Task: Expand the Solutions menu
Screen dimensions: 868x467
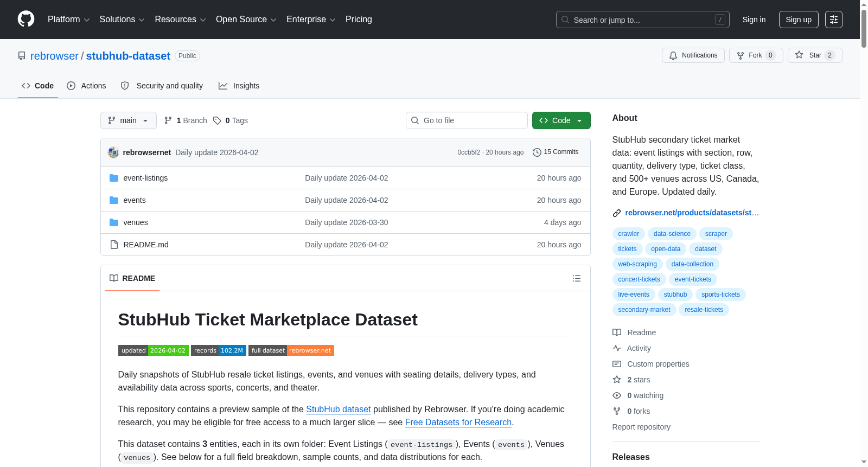Action: [x=122, y=20]
